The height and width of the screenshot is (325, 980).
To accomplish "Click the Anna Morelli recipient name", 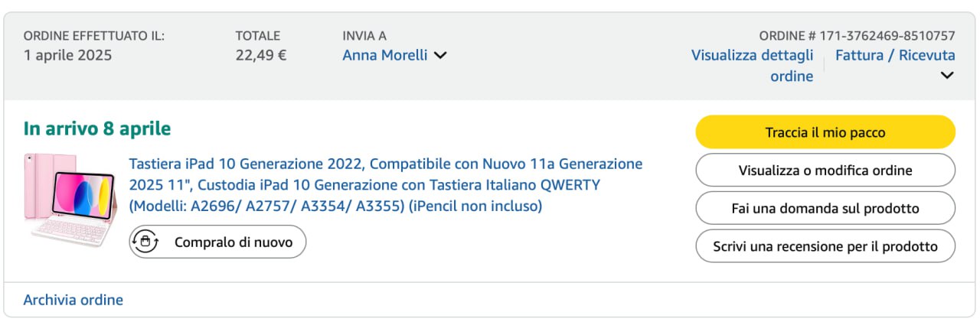I will pyautogui.click(x=384, y=55).
